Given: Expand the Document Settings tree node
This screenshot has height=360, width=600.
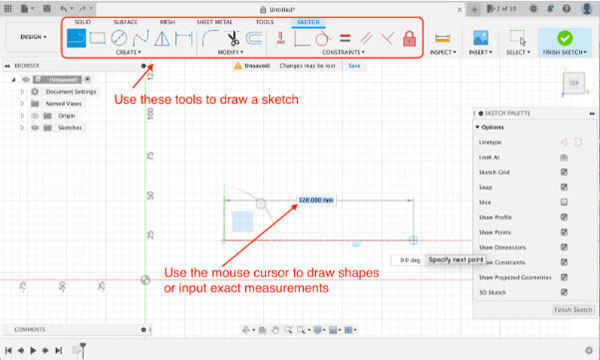Looking at the screenshot, I should tap(22, 92).
